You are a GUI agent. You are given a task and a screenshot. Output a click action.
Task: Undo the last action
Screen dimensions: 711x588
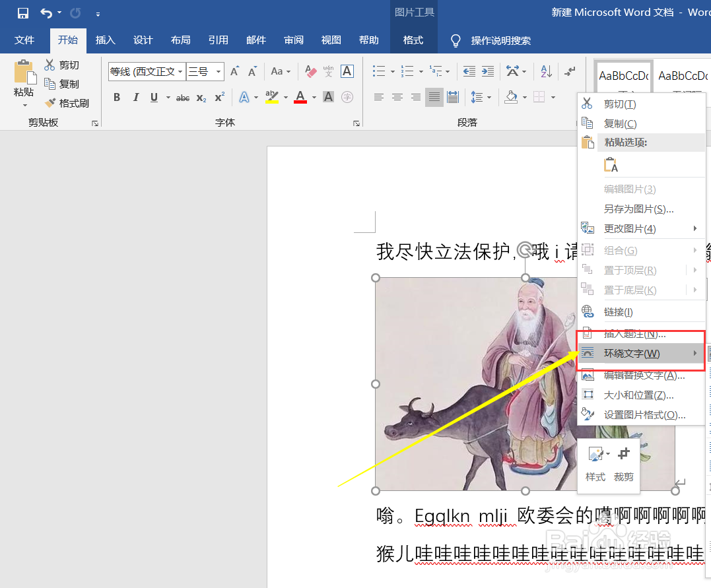tap(46, 13)
